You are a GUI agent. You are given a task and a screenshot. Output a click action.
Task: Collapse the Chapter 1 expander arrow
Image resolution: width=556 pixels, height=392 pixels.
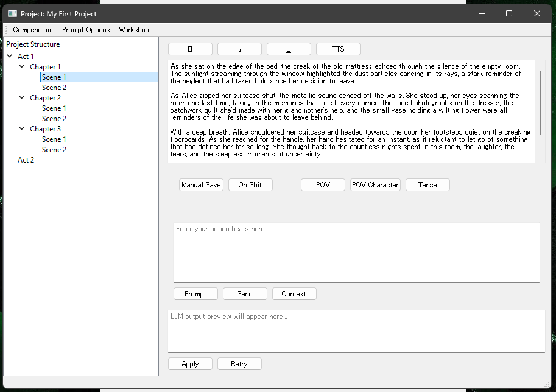pyautogui.click(x=22, y=67)
